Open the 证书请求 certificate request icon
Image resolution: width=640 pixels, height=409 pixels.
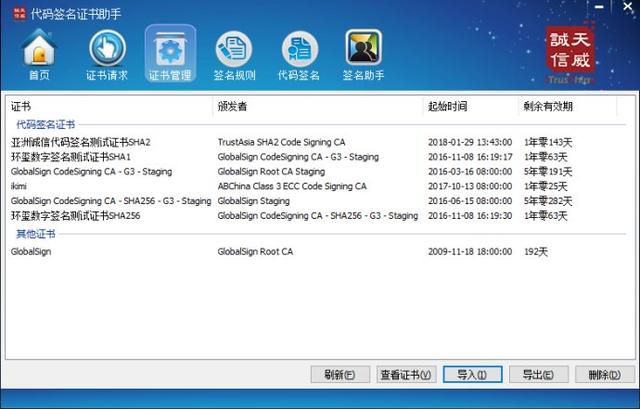pyautogui.click(x=107, y=55)
